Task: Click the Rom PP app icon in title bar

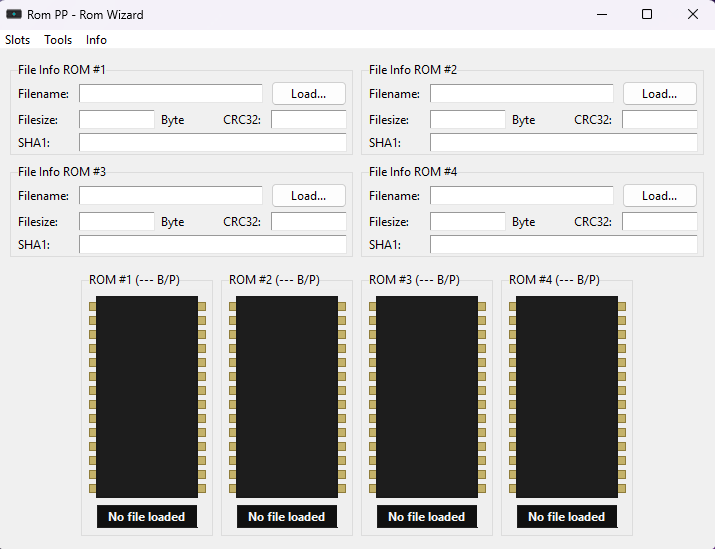Action: (x=14, y=15)
